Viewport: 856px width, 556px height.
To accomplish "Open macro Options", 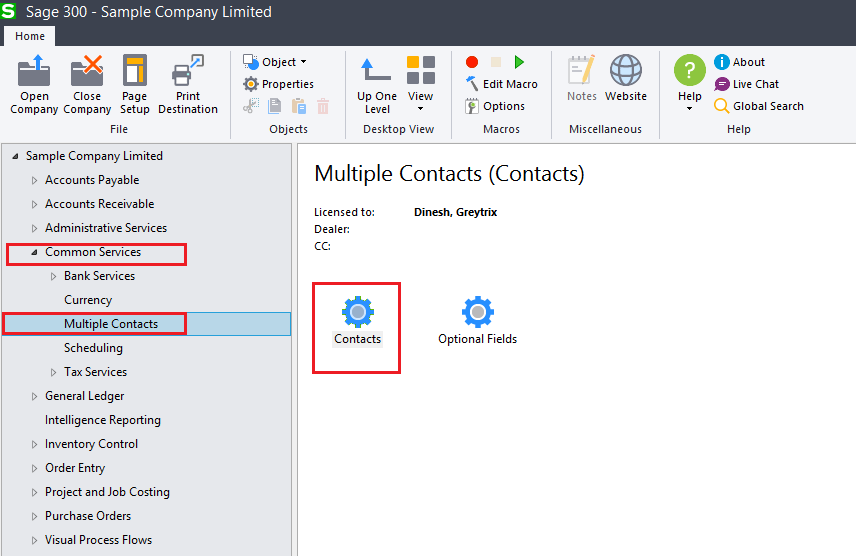I will [495, 106].
